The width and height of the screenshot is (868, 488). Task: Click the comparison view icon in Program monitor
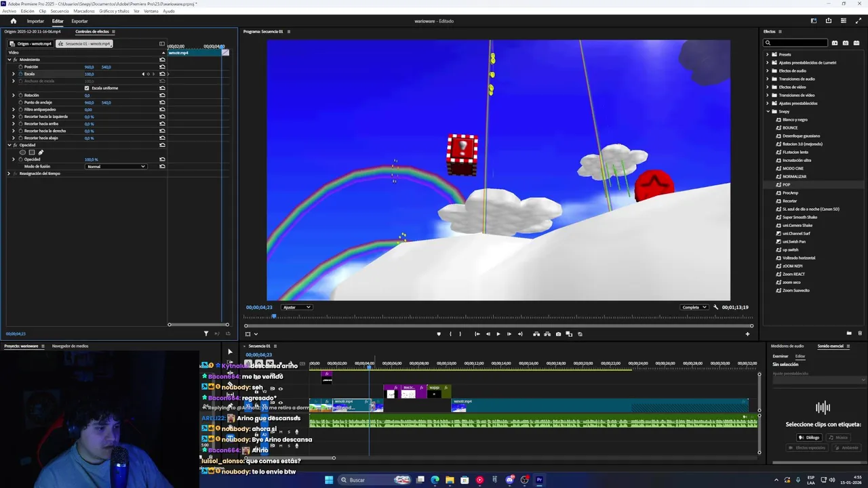[x=569, y=333]
